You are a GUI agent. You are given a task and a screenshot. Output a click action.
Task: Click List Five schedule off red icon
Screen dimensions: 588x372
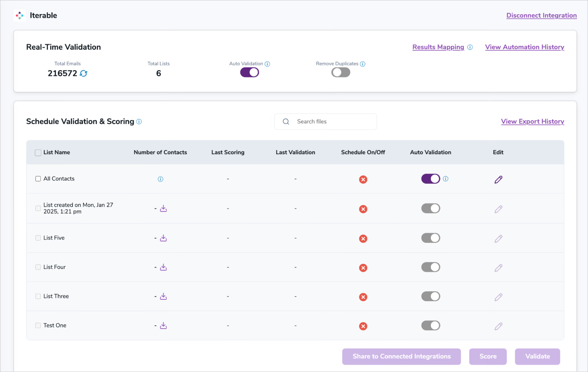tap(363, 239)
